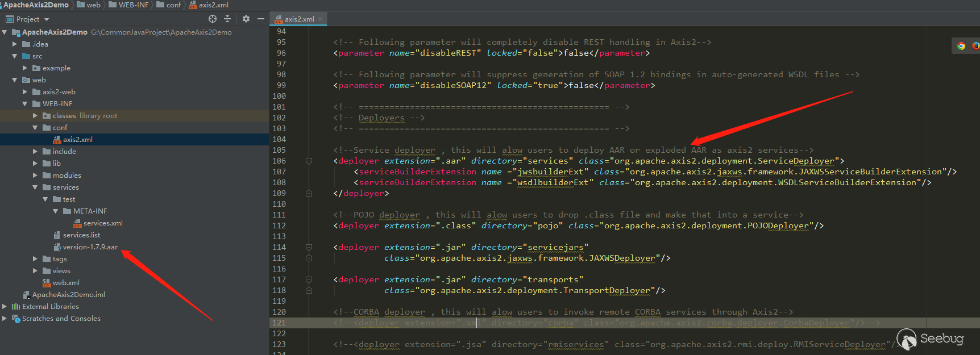Close the axis2.xml editor tab
This screenshot has height=355, width=980.
click(321, 19)
